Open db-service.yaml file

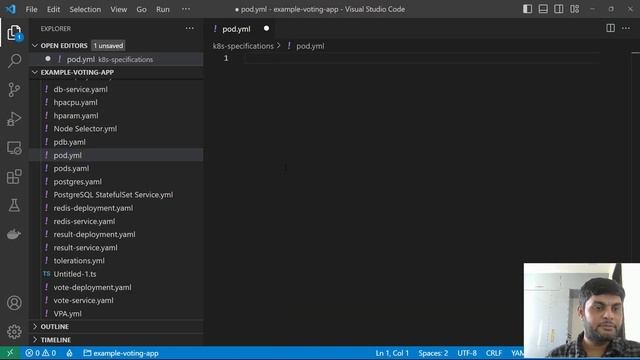point(80,89)
